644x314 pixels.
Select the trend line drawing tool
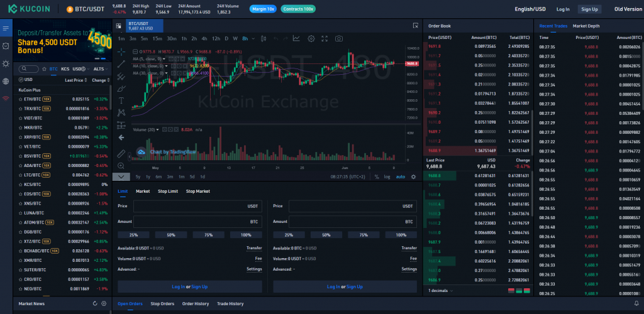point(121,64)
